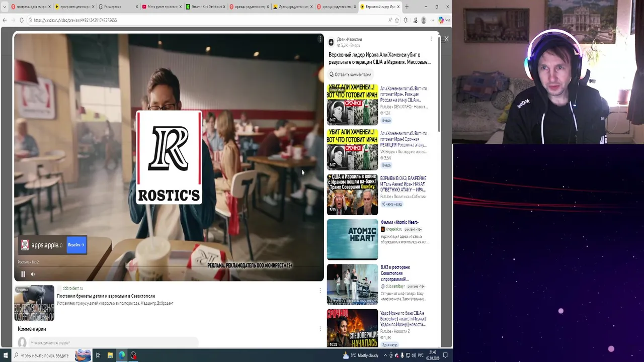Open the Дзен›Известия channel icon

(331, 42)
